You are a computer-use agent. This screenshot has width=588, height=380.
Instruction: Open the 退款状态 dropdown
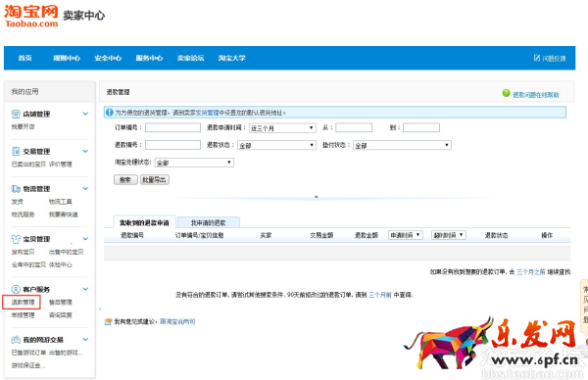click(x=276, y=145)
